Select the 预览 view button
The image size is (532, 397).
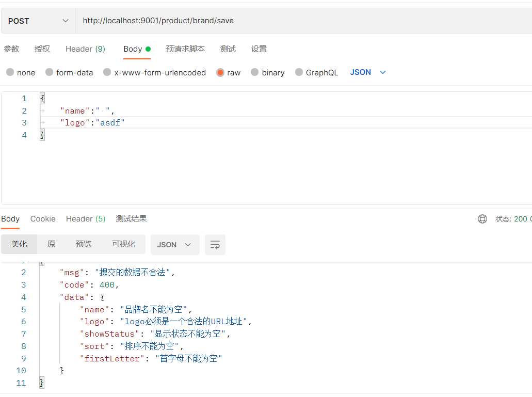tap(84, 244)
